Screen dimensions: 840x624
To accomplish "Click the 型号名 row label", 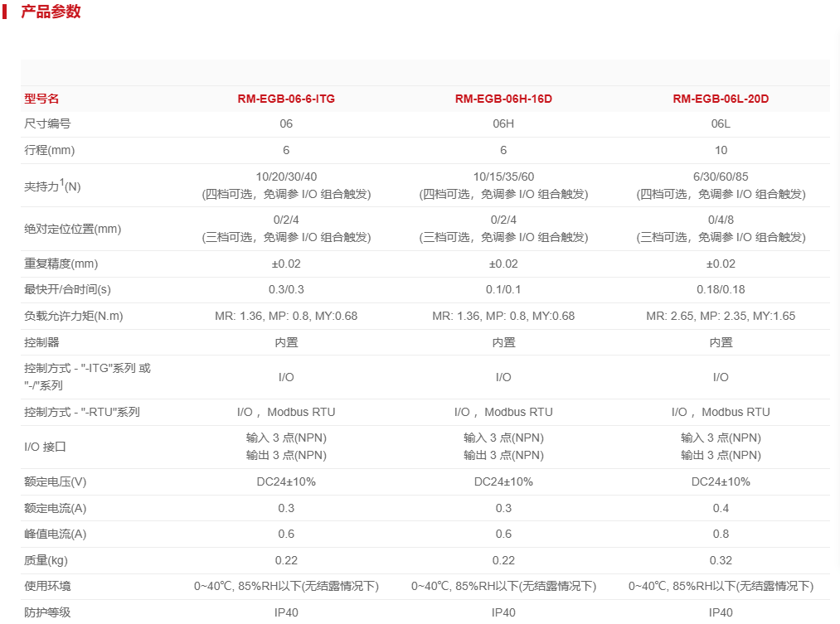I will 42,99.
